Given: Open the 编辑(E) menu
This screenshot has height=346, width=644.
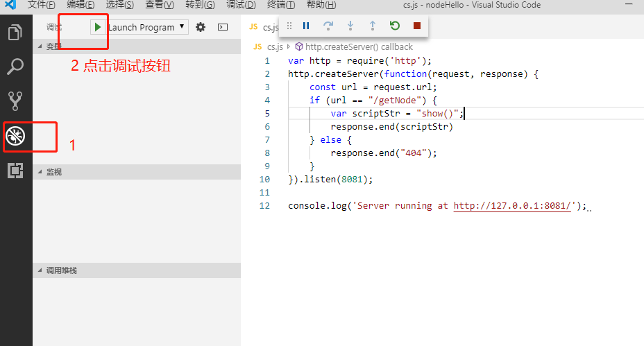Looking at the screenshot, I should click(x=80, y=5).
